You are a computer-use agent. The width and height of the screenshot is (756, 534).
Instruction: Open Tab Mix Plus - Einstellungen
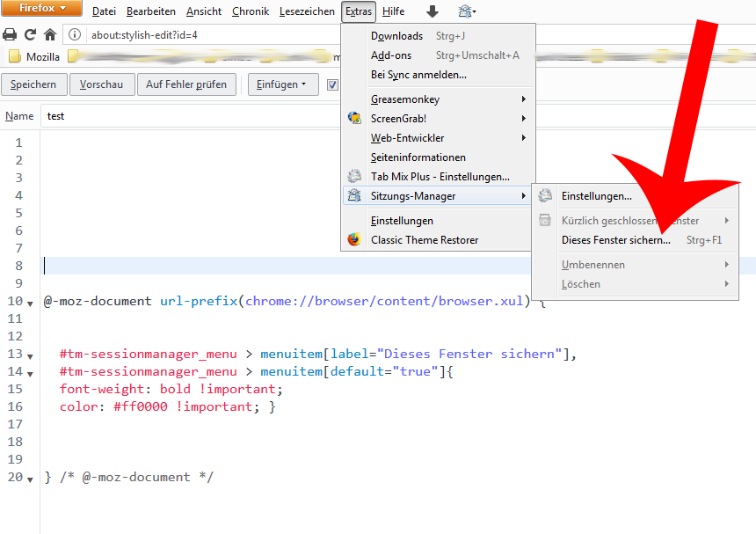(x=440, y=177)
